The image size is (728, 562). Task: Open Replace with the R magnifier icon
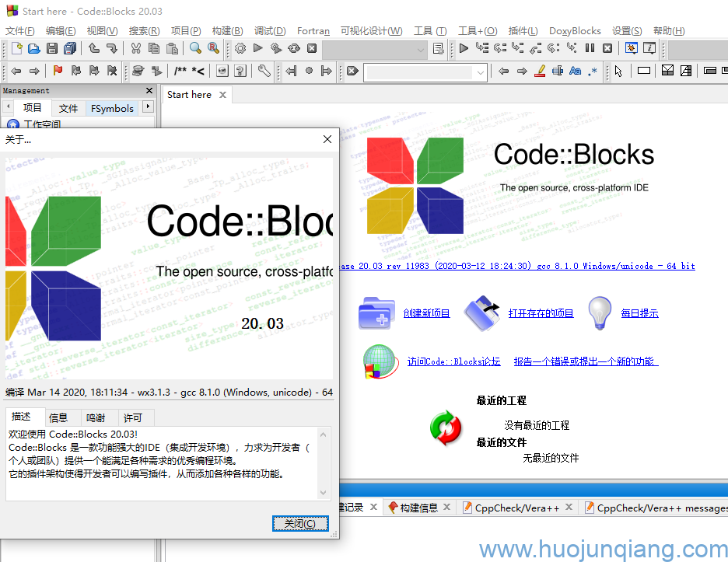click(x=214, y=48)
